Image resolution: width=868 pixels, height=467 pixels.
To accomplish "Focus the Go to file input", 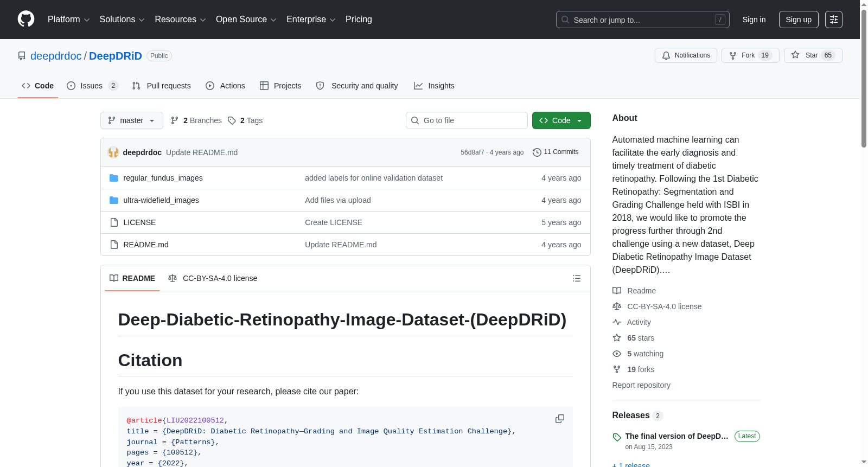I will (467, 120).
